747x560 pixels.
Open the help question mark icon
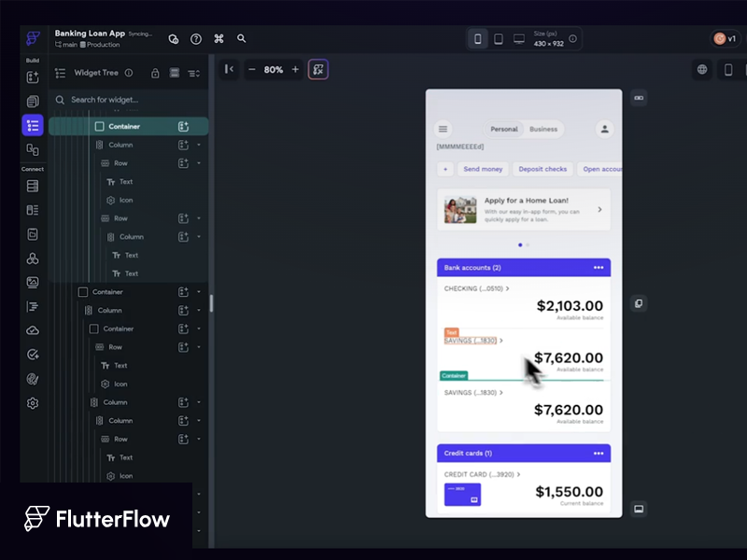(x=196, y=38)
